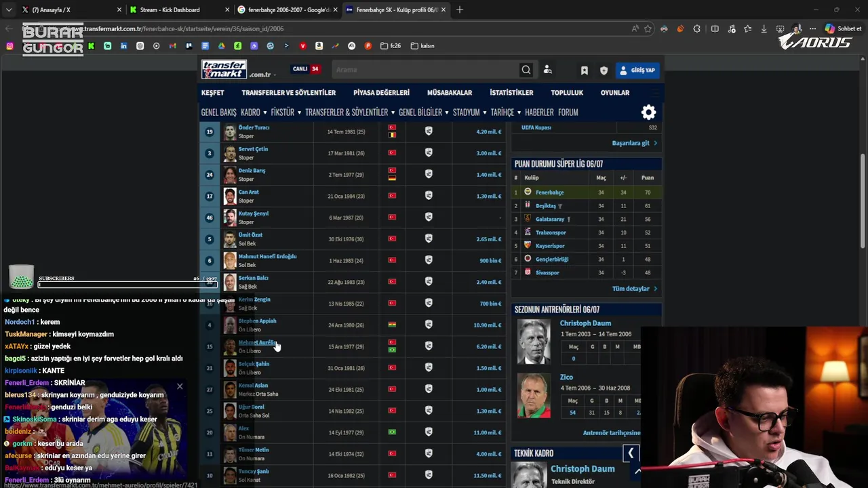Screen dimensions: 868x488
Task: Open MÜSABAKALAR main menu
Action: tap(450, 93)
